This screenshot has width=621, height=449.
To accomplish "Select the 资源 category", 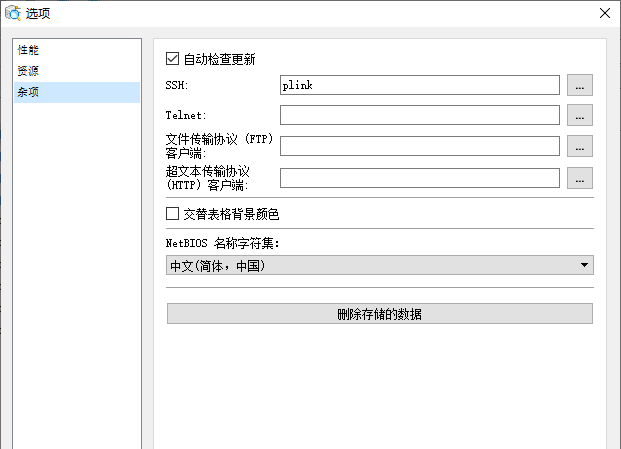I will (77, 71).
